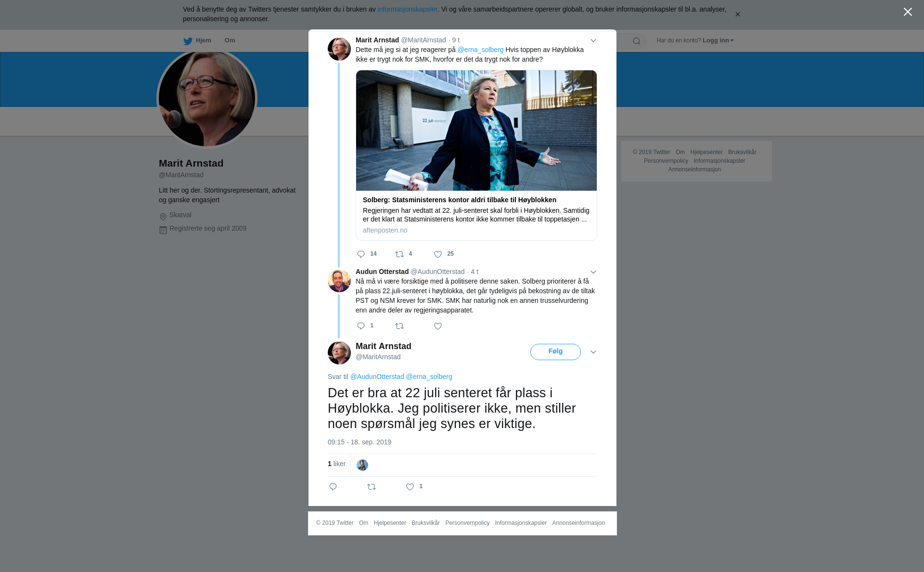
Task: Open the Om menu item in header
Action: tap(230, 40)
